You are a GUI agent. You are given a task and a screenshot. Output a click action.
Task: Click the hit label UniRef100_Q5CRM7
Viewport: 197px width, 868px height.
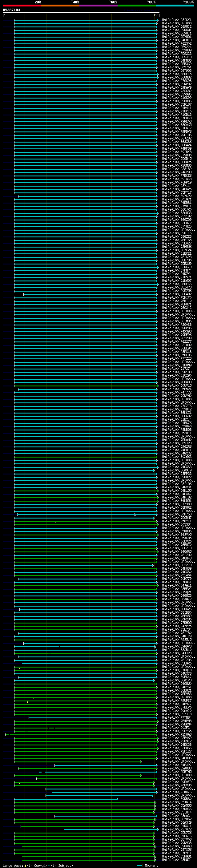pos(177,518)
